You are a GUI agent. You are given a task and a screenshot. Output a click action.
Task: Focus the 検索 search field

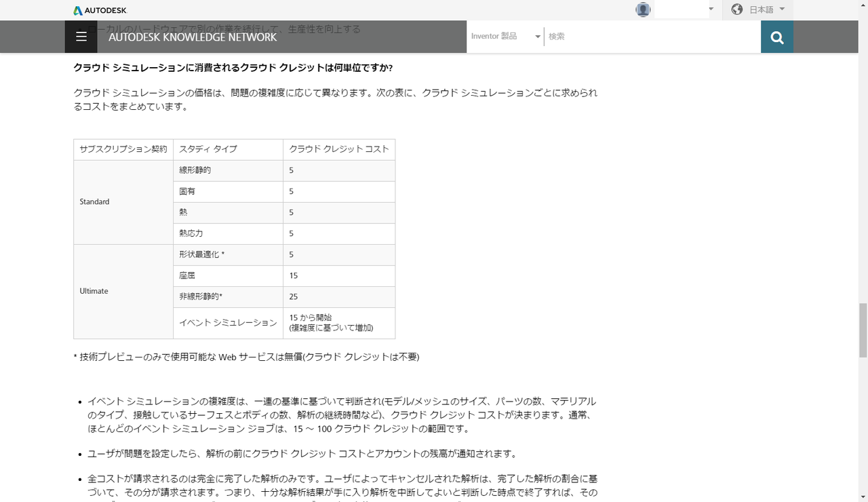[652, 37]
